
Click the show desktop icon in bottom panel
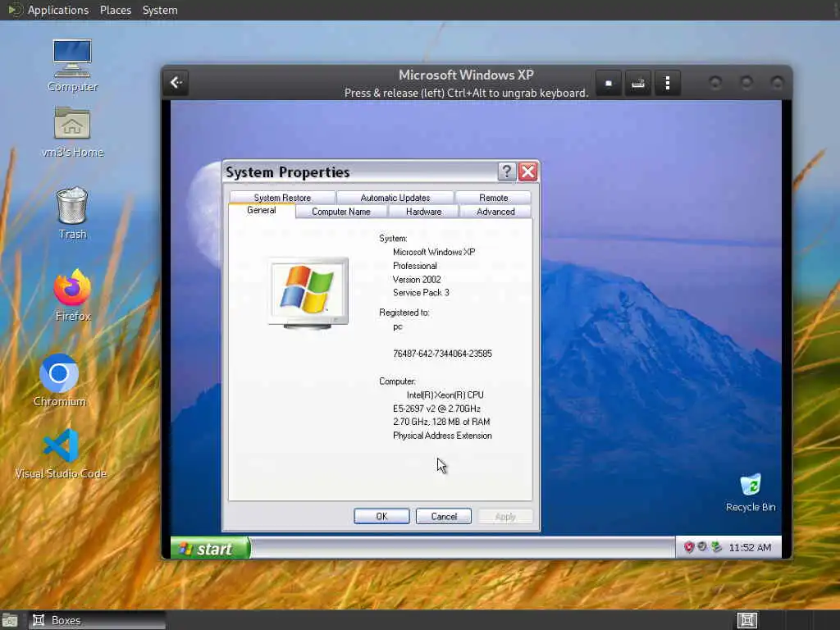click(10, 620)
